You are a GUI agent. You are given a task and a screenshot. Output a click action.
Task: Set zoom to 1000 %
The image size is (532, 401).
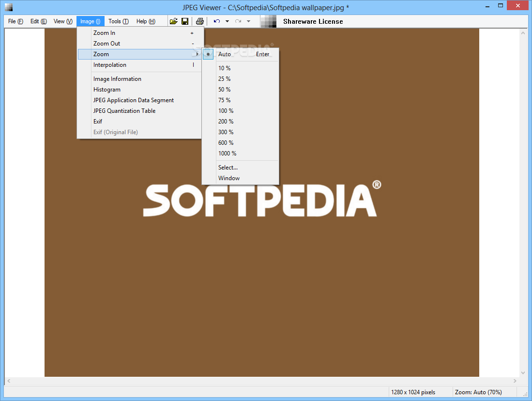pyautogui.click(x=240, y=154)
